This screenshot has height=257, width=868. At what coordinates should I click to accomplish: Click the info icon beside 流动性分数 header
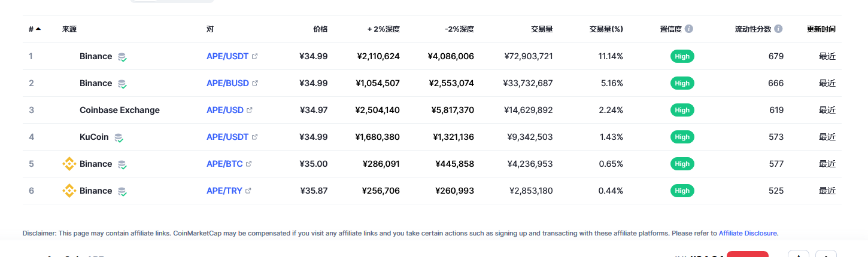point(778,29)
